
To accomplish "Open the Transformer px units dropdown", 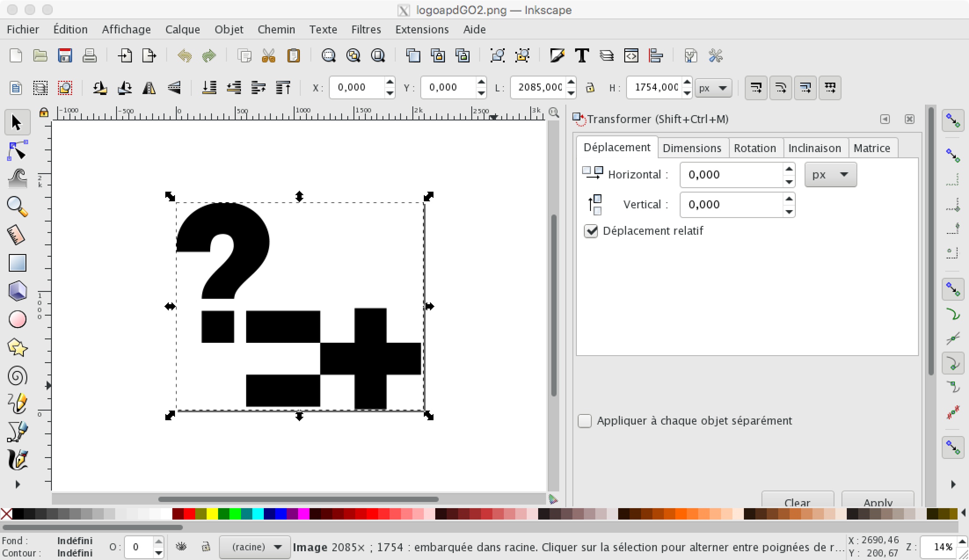I will 831,175.
